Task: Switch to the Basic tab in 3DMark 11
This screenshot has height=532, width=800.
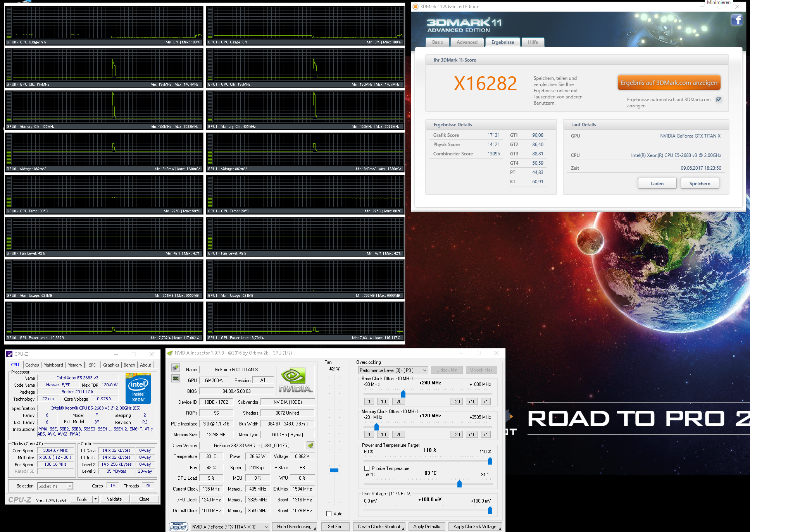Action: [x=437, y=42]
